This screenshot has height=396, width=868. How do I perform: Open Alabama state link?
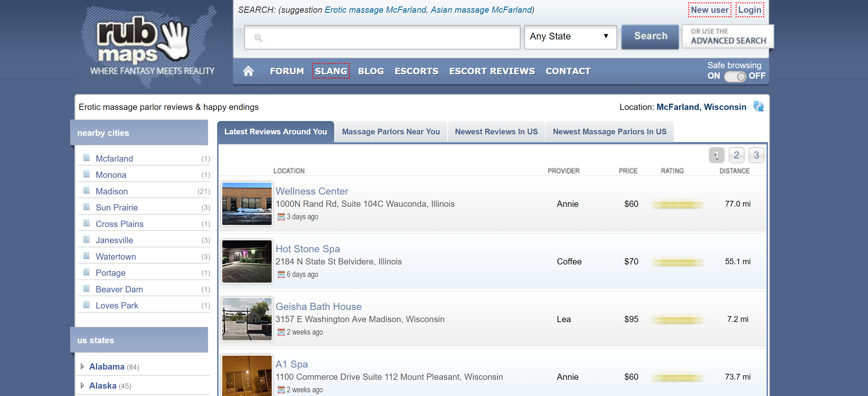[x=107, y=366]
